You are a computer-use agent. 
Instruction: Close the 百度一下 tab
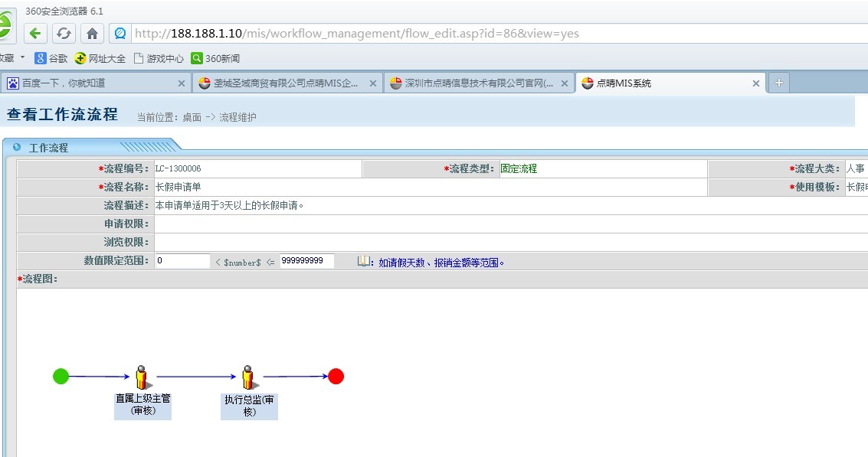click(181, 83)
